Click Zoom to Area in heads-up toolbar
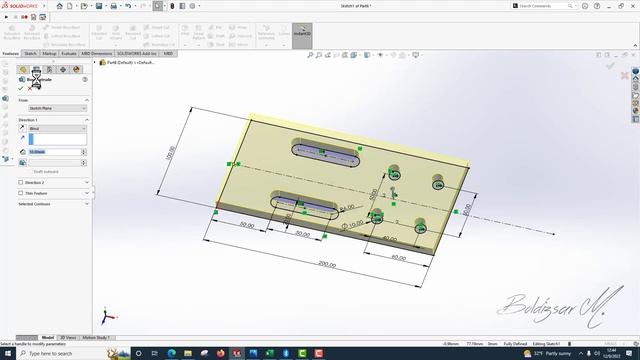Image resolution: width=640 pixels, height=360 pixels. (319, 55)
